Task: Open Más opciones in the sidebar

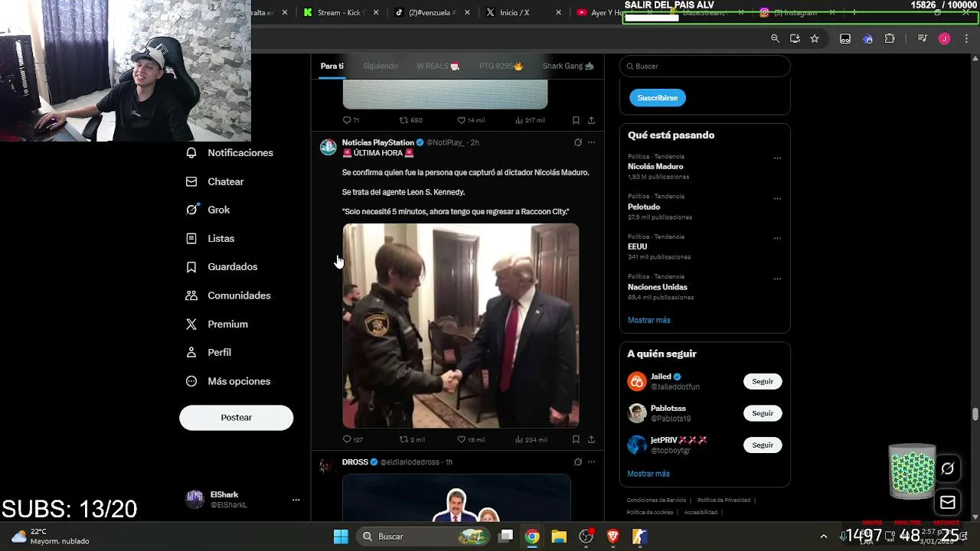Action: click(229, 381)
